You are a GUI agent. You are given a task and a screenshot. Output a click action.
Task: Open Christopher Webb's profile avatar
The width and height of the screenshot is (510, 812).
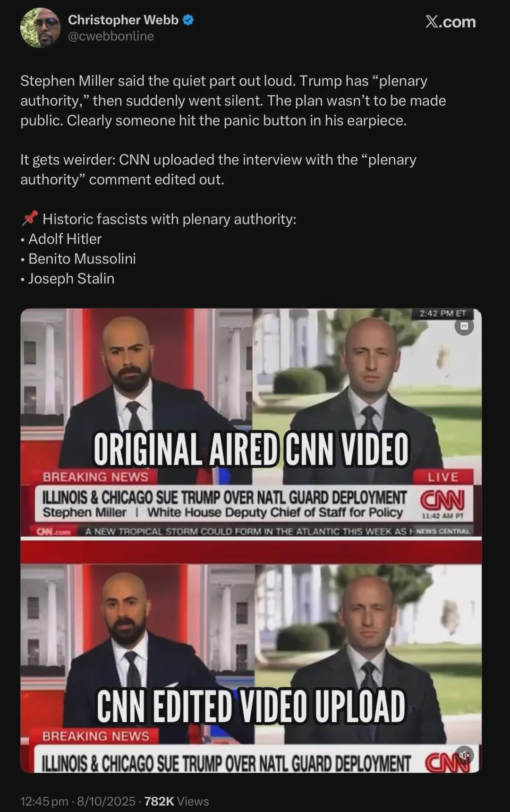click(40, 27)
